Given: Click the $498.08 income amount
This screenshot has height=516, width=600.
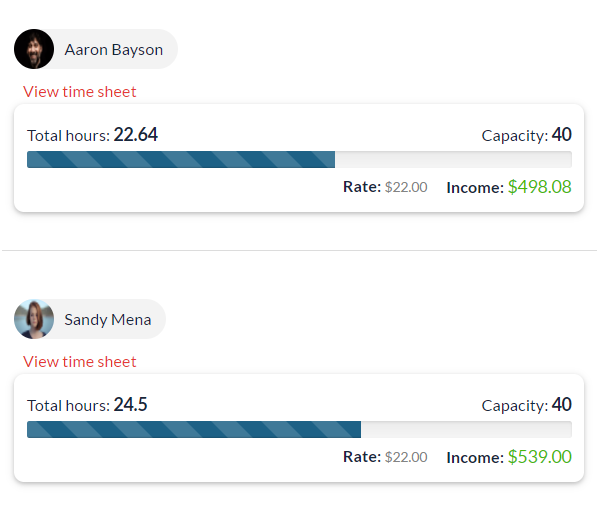Looking at the screenshot, I should pyautogui.click(x=539, y=187).
